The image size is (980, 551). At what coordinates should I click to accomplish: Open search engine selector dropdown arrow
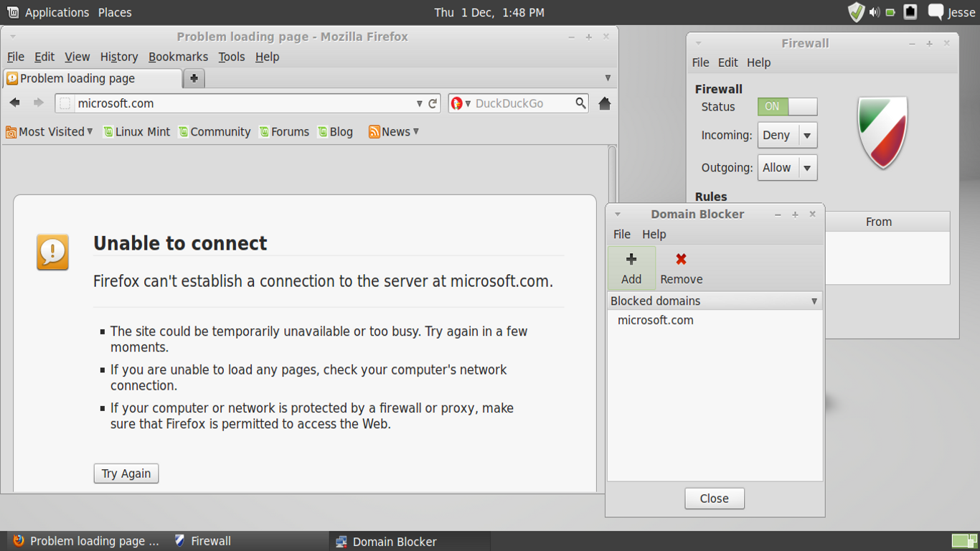468,104
